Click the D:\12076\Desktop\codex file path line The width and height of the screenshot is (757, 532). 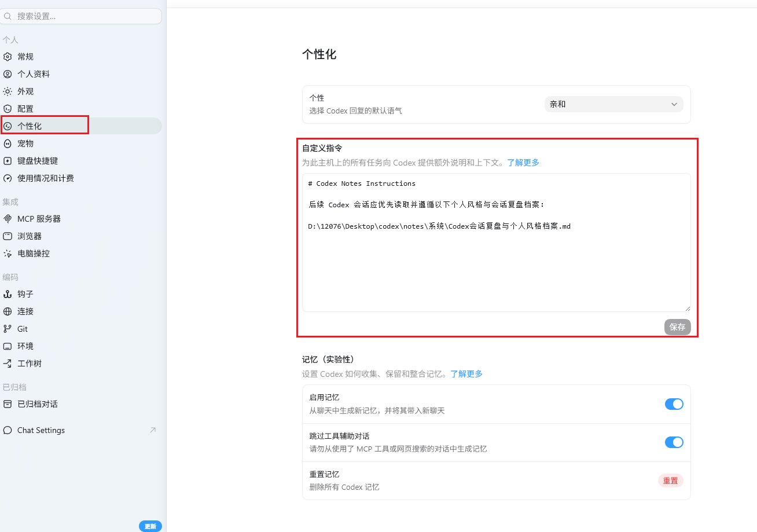pos(439,226)
